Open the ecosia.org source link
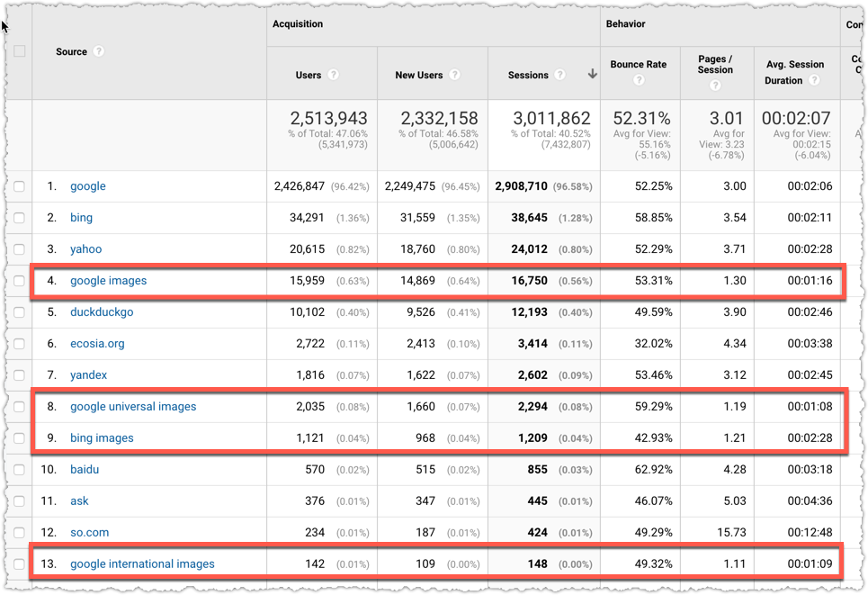868x595 pixels. pos(97,344)
